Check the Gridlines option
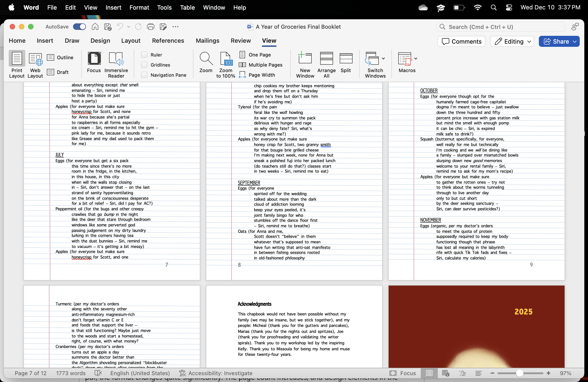 click(144, 65)
